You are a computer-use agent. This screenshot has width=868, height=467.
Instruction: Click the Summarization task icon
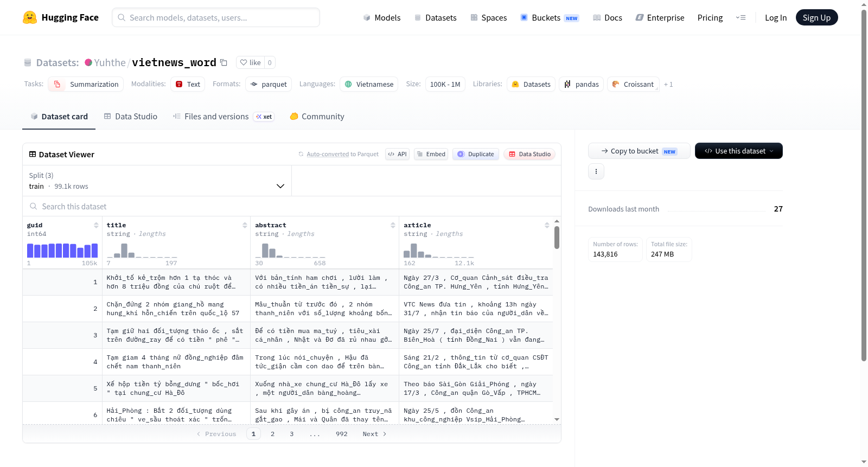point(58,84)
